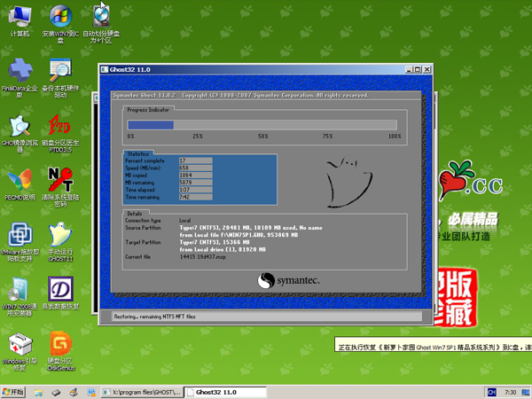
Task: Click the folder icon in quick launch
Action: 38,393
